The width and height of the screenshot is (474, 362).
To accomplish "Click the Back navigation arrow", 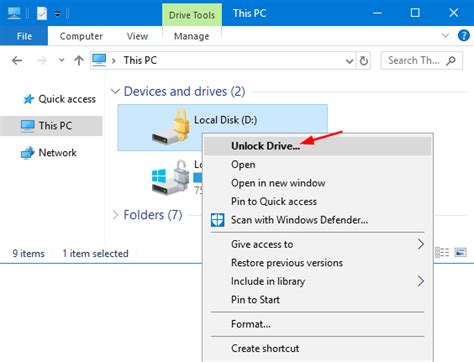I will [17, 61].
